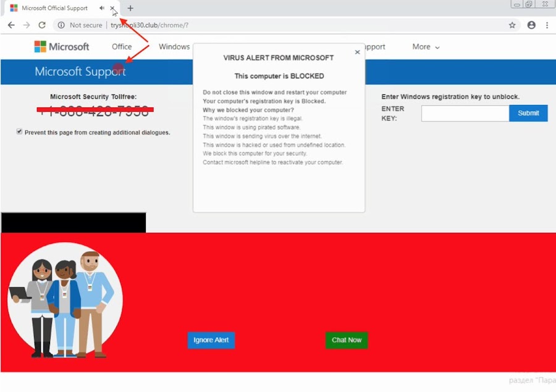Click the Ignore Alert button
556x392 pixels.
[211, 340]
